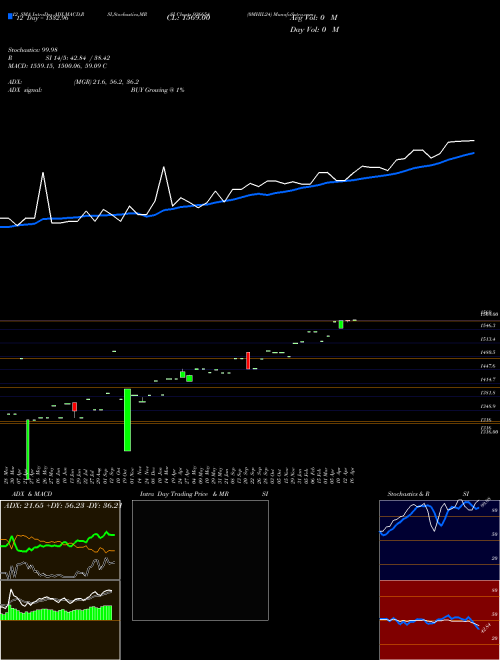Click the white first spike on the line chart
This screenshot has height=660, width=500.
[43, 173]
